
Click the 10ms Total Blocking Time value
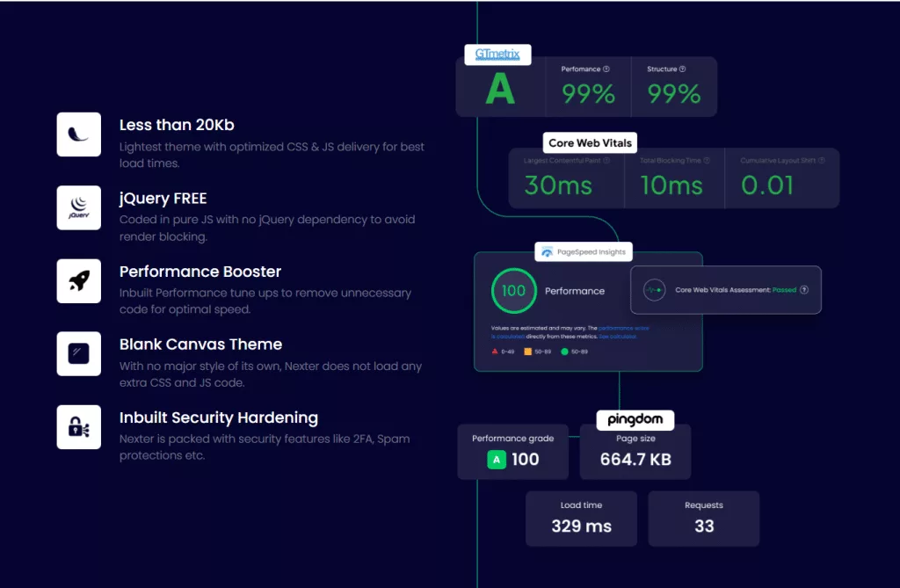[671, 185]
